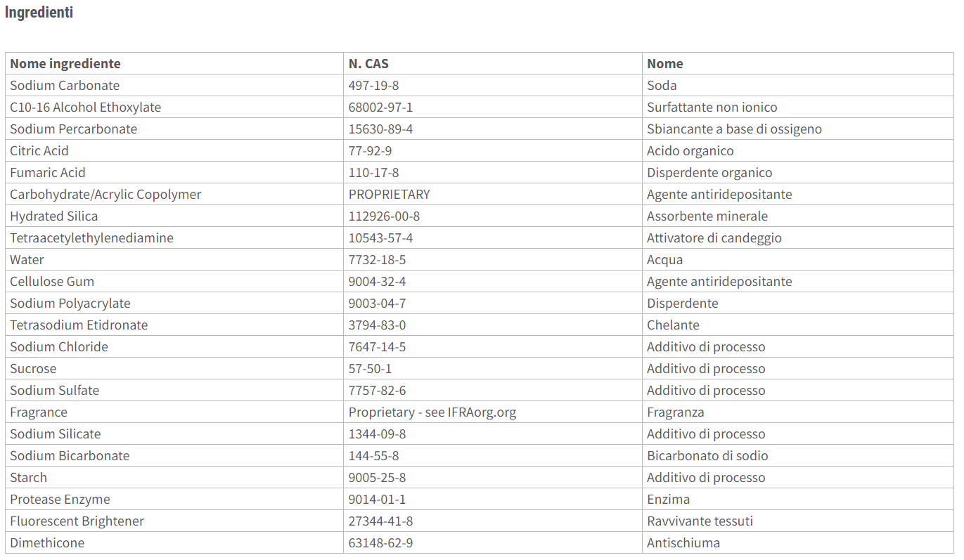Select the Fragranza description cell
The height and width of the screenshot is (560, 964).
click(x=798, y=412)
